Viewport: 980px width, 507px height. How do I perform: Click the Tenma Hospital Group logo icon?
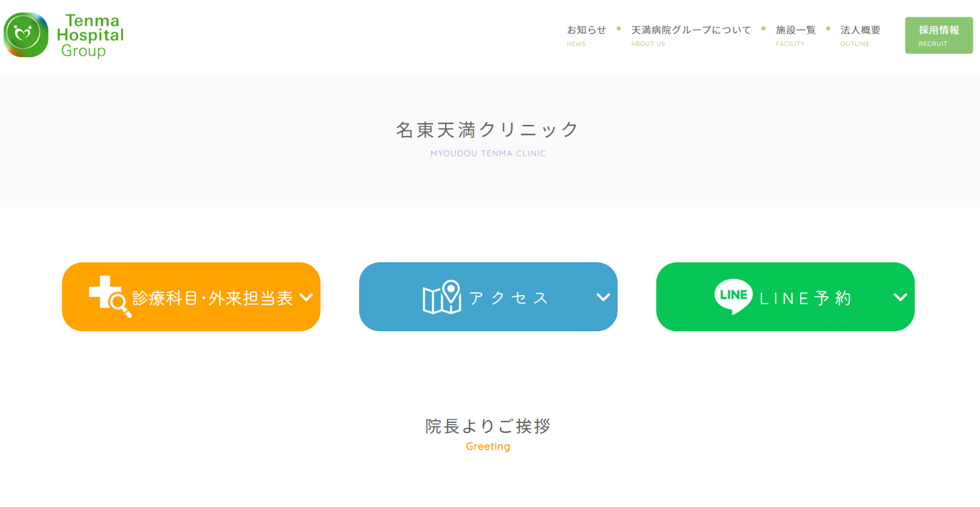coord(26,35)
